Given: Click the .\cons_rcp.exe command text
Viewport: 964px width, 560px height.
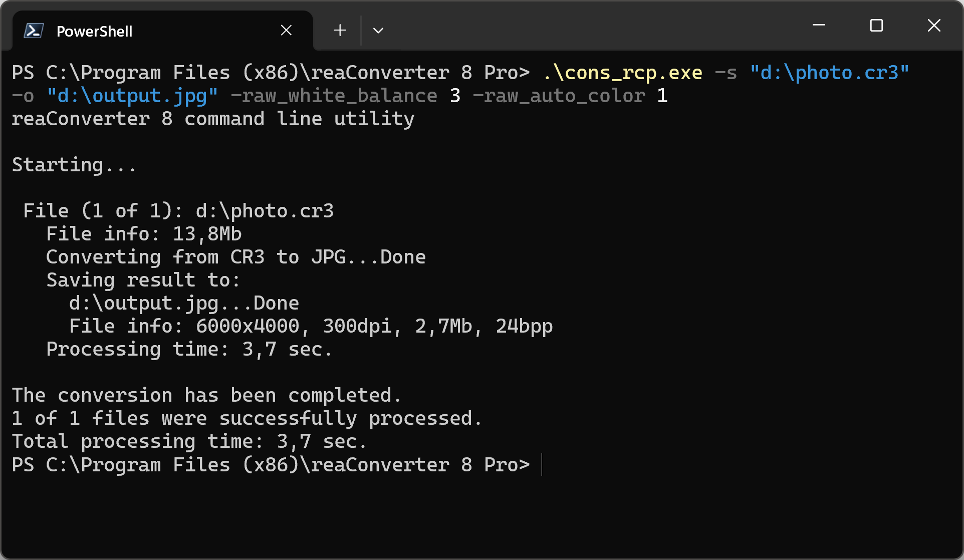Looking at the screenshot, I should 622,73.
